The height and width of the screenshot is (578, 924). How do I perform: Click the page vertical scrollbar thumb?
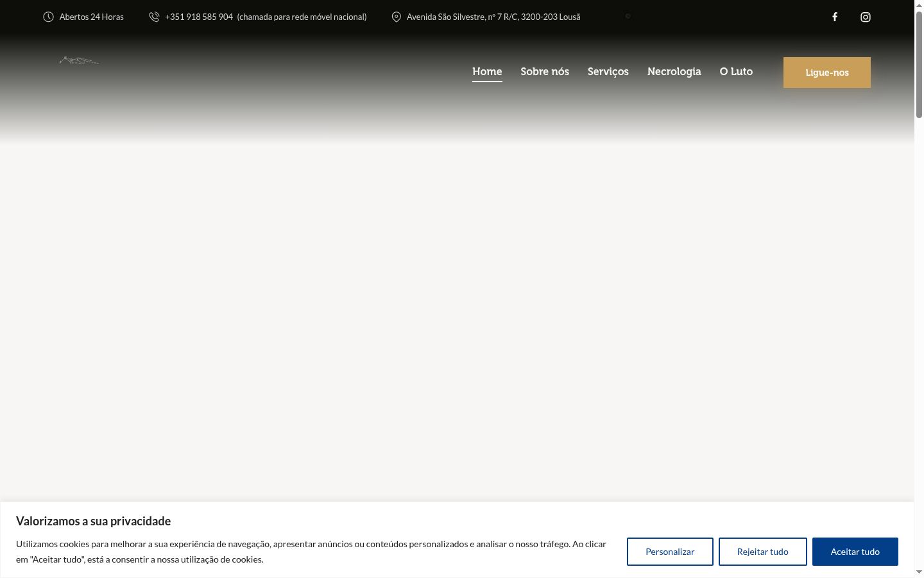919,64
